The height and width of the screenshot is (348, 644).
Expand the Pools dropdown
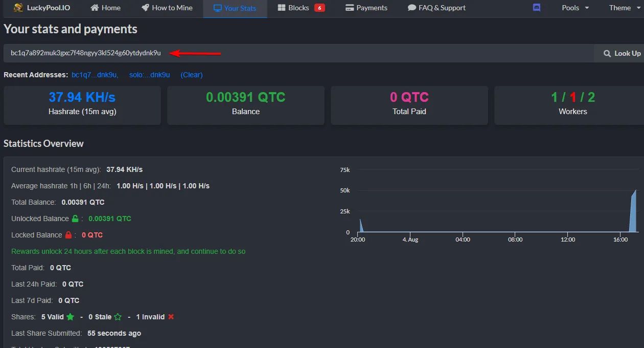coord(576,8)
